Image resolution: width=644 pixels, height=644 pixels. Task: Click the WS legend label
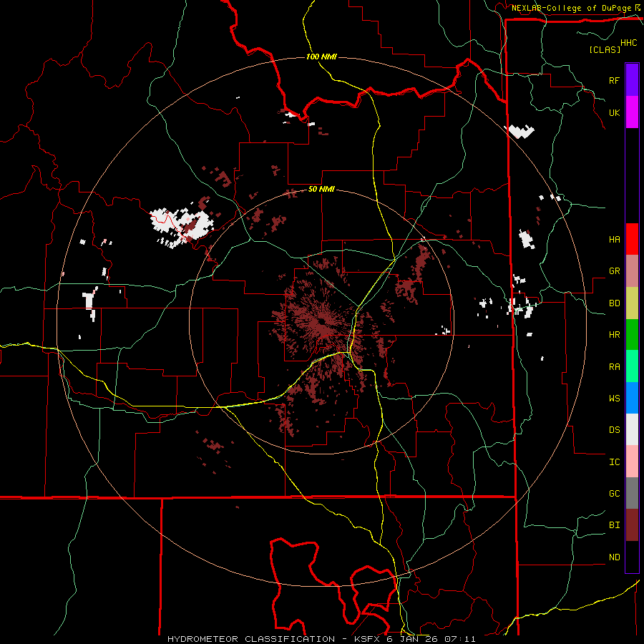(614, 399)
